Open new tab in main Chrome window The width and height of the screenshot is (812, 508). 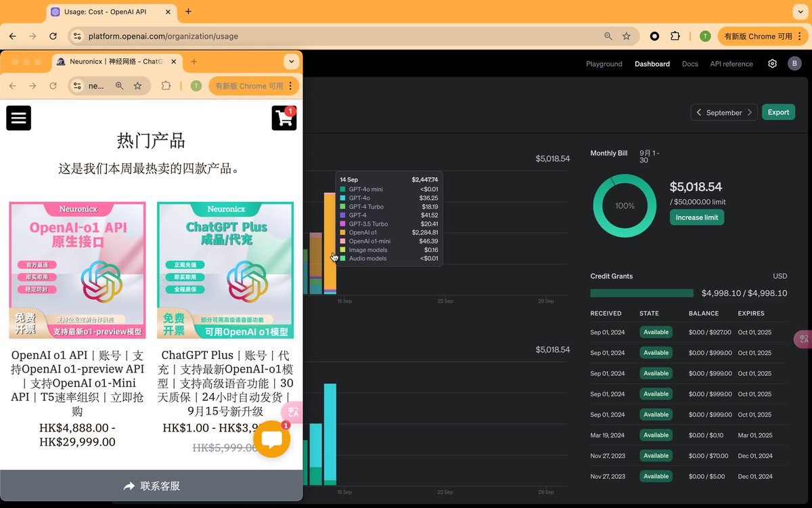coord(188,12)
